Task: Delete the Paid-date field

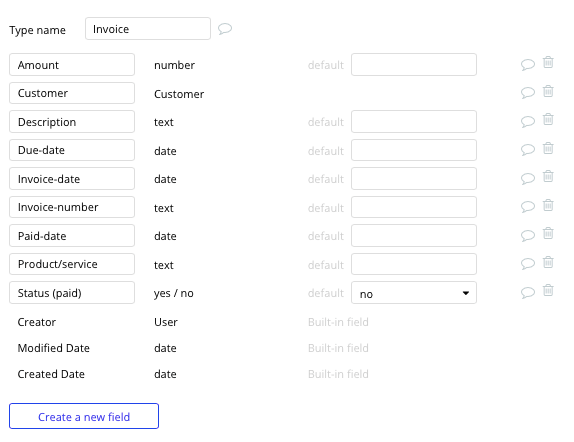Action: 548,233
